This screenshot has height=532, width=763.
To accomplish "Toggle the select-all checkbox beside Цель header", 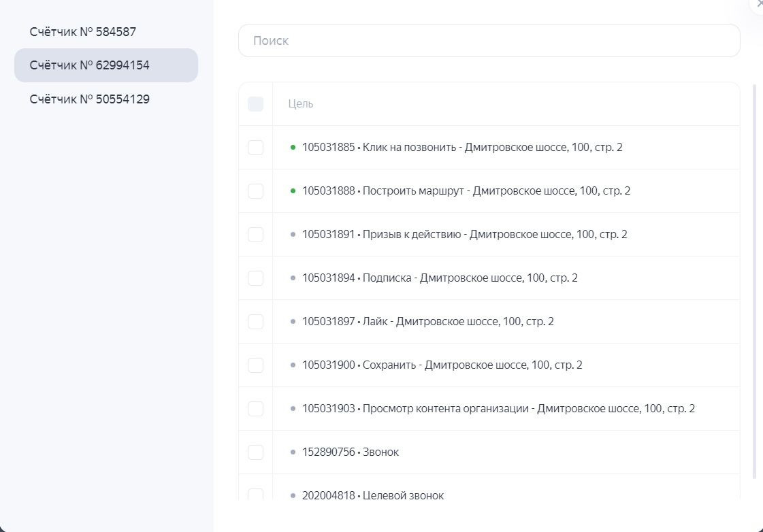I will tap(255, 104).
